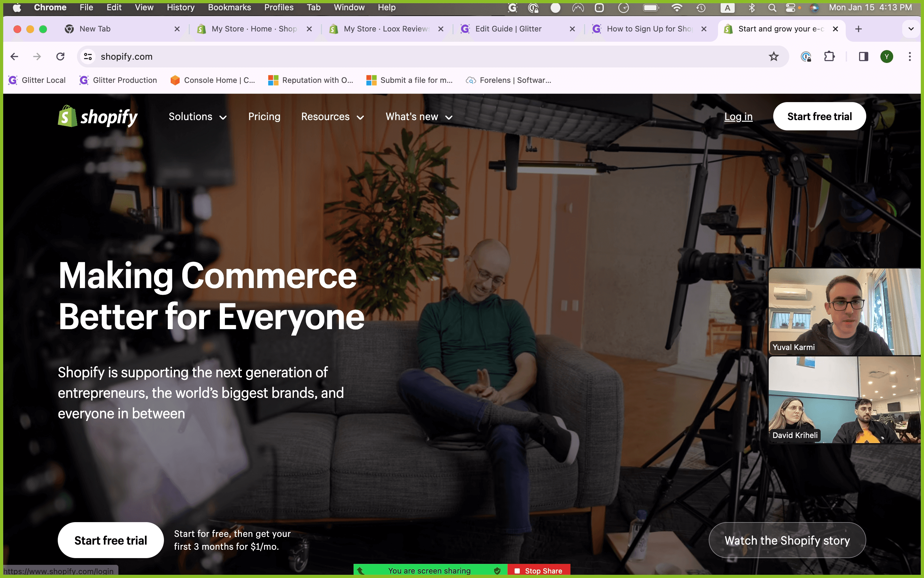
Task: Expand the What's new dropdown menu
Action: point(419,117)
